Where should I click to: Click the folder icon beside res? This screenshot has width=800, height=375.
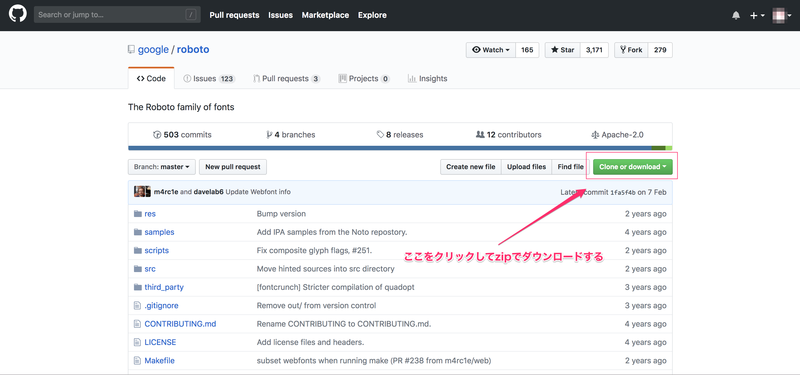pyautogui.click(x=137, y=214)
